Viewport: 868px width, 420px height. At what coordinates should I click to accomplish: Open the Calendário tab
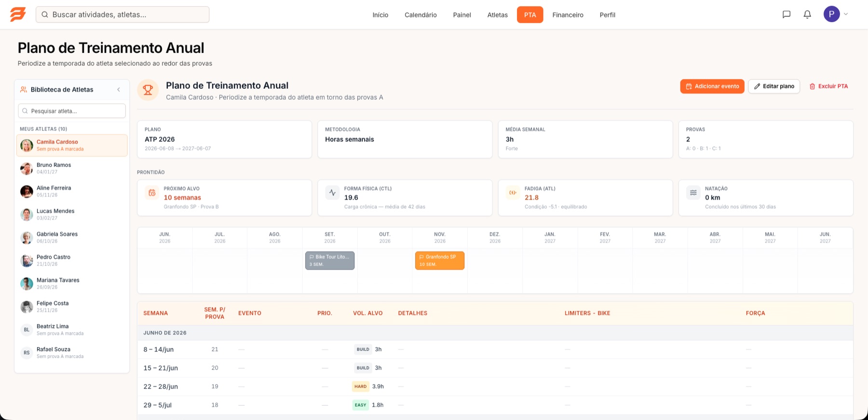coord(420,15)
